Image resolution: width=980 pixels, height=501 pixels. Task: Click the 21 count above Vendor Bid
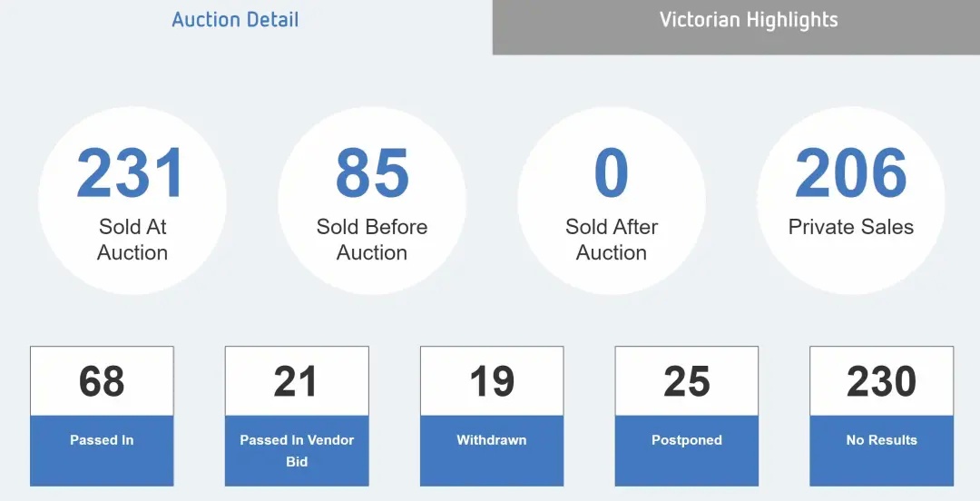pos(296,381)
